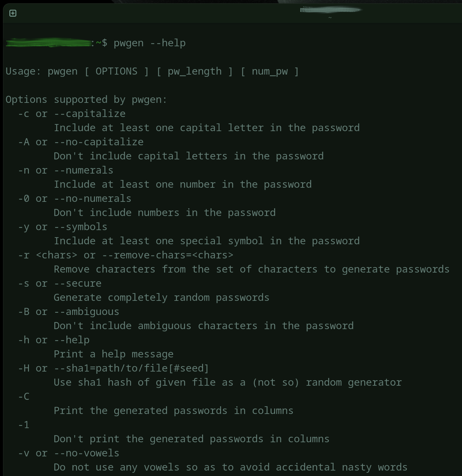
Task: Click the '-C' option flag
Action: click(x=24, y=397)
